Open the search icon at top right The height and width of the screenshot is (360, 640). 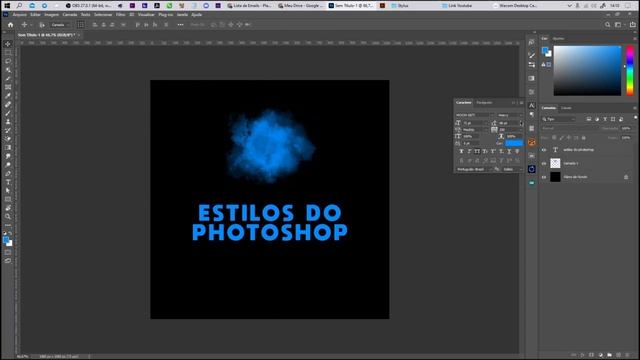[607, 25]
